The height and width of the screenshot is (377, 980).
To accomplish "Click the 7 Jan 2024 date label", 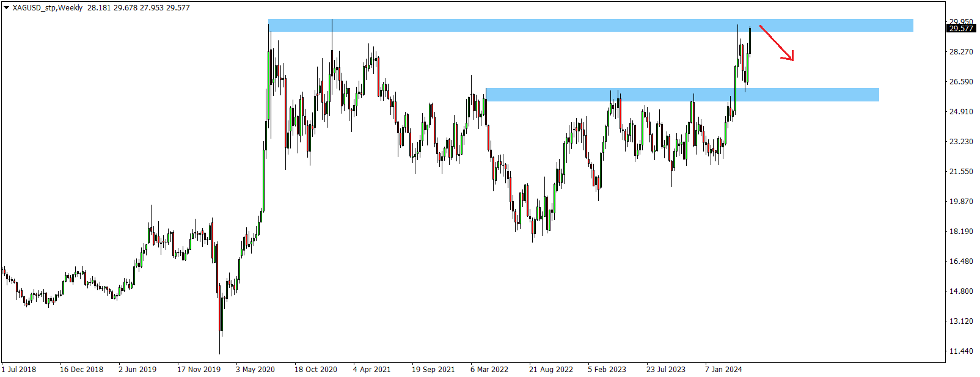I will (x=724, y=370).
